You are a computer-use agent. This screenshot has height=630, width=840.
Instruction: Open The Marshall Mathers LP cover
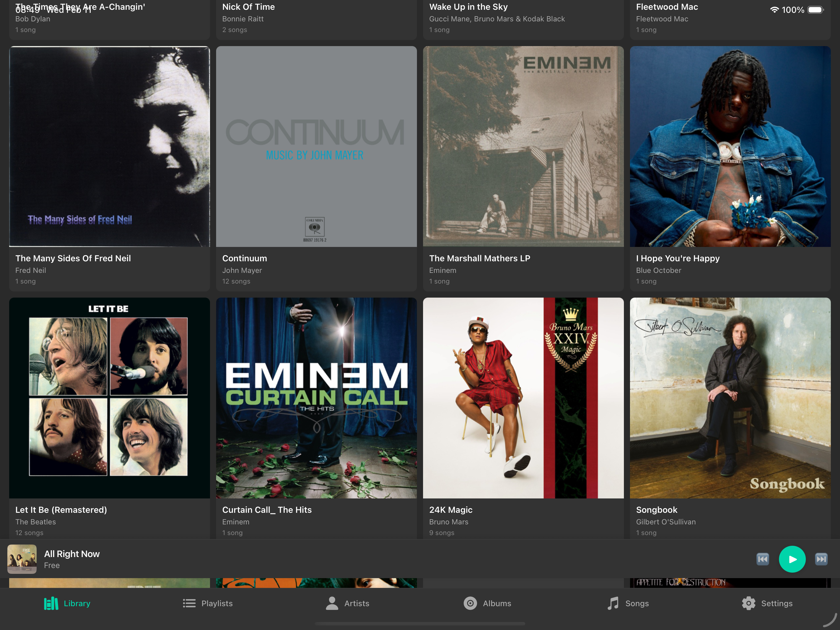(x=523, y=147)
